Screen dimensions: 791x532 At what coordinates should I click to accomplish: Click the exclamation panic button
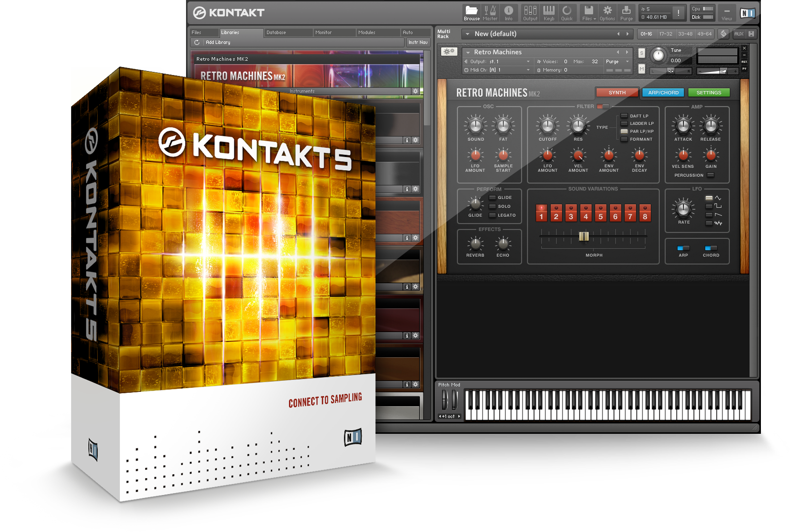click(x=678, y=13)
